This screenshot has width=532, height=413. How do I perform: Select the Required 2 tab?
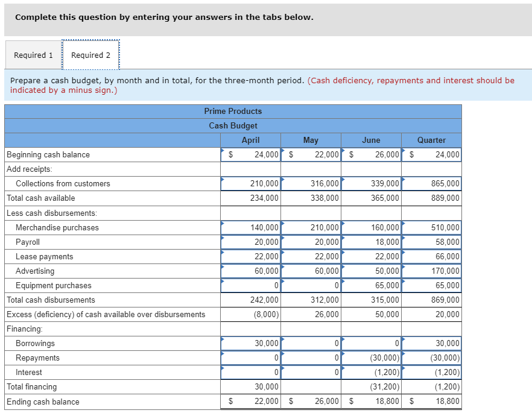click(90, 54)
